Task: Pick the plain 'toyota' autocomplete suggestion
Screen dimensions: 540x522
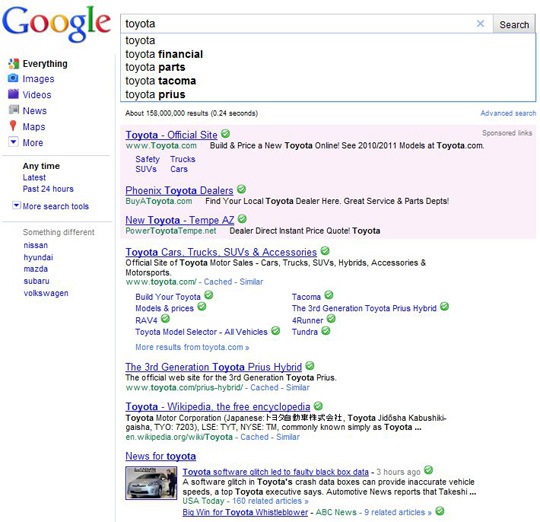Action: pos(140,41)
